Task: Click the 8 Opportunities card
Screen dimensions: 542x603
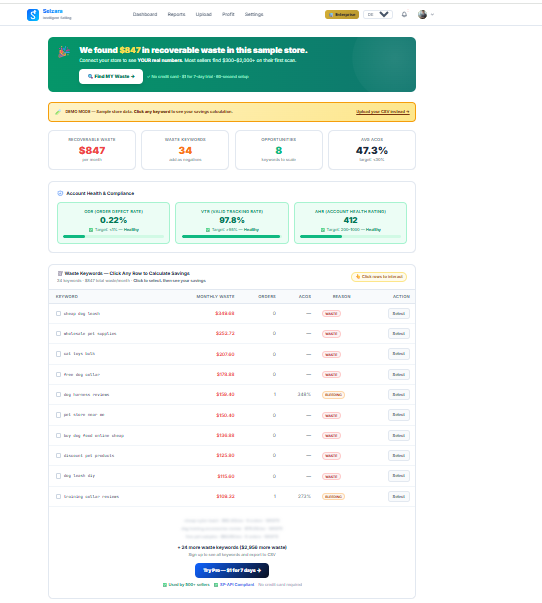Action: point(279,150)
